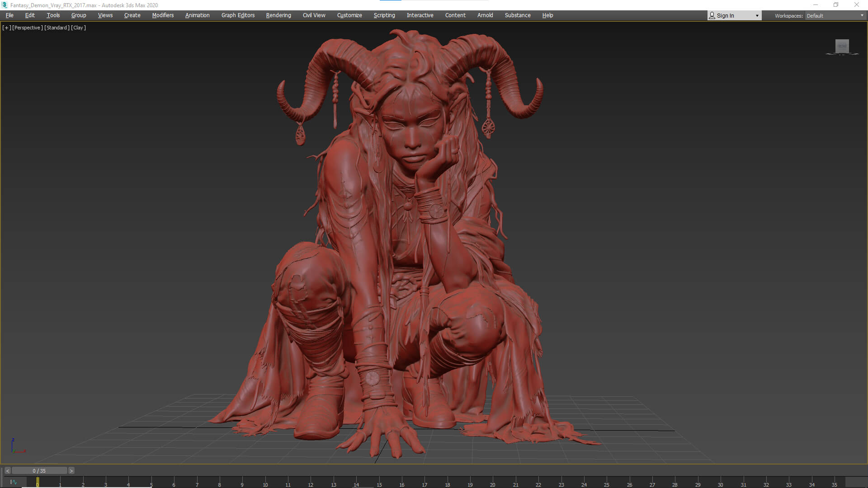Restore down the 3ds Max window
The image size is (868, 488).
(x=836, y=5)
